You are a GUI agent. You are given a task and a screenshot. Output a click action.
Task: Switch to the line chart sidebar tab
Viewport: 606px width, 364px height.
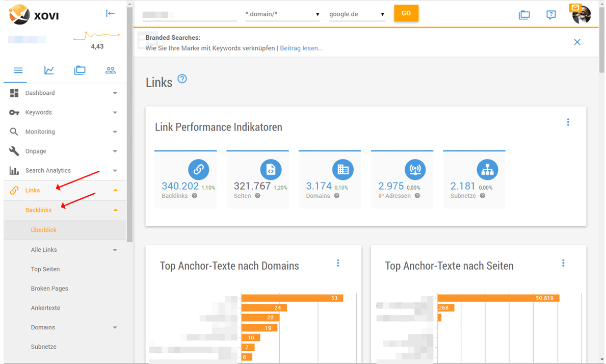[49, 70]
